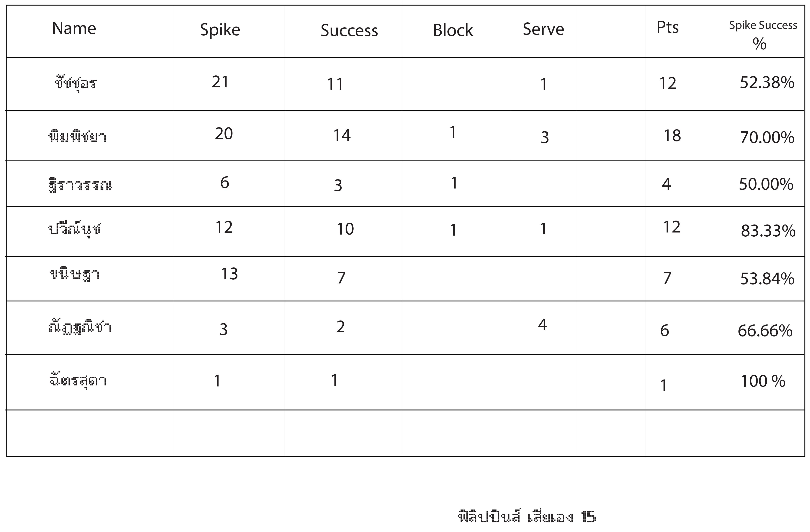Image resolution: width=810 pixels, height=532 pixels.
Task: Click the Spike Success % header
Action: pos(763,34)
